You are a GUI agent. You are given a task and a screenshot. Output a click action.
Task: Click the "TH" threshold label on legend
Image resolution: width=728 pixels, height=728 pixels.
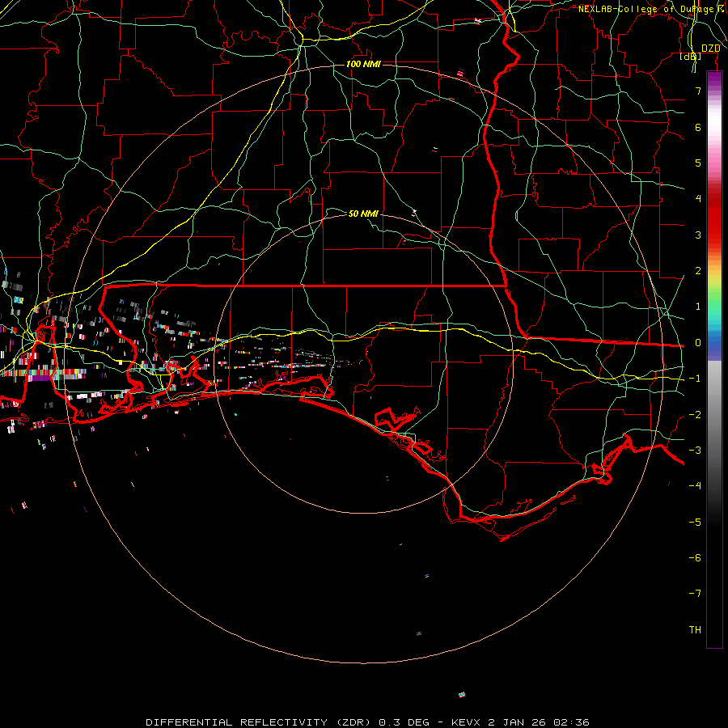695,630
